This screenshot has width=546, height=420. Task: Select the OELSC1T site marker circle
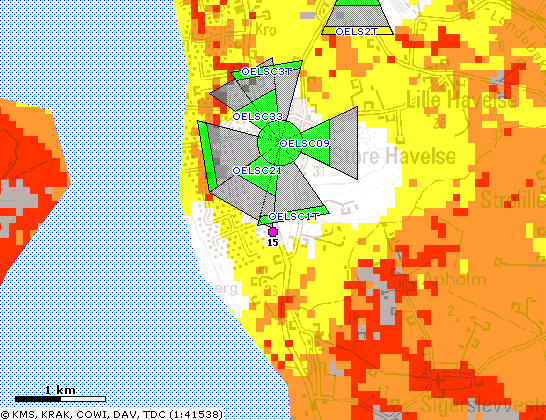(x=272, y=217)
